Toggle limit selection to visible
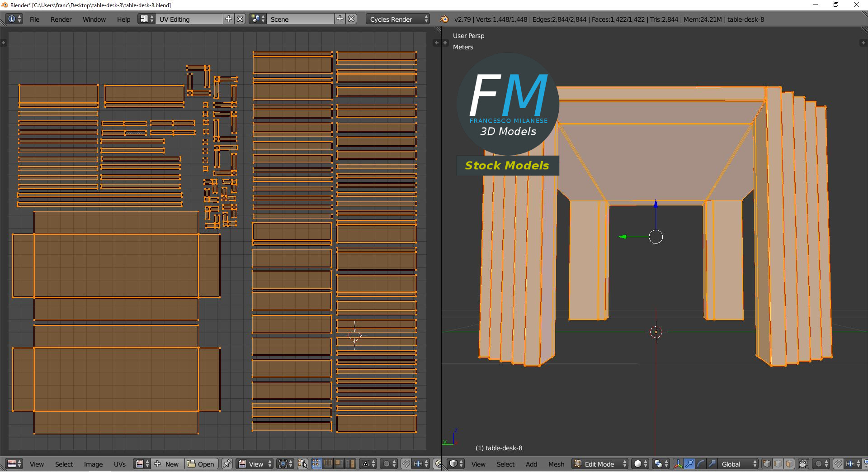 click(804, 464)
